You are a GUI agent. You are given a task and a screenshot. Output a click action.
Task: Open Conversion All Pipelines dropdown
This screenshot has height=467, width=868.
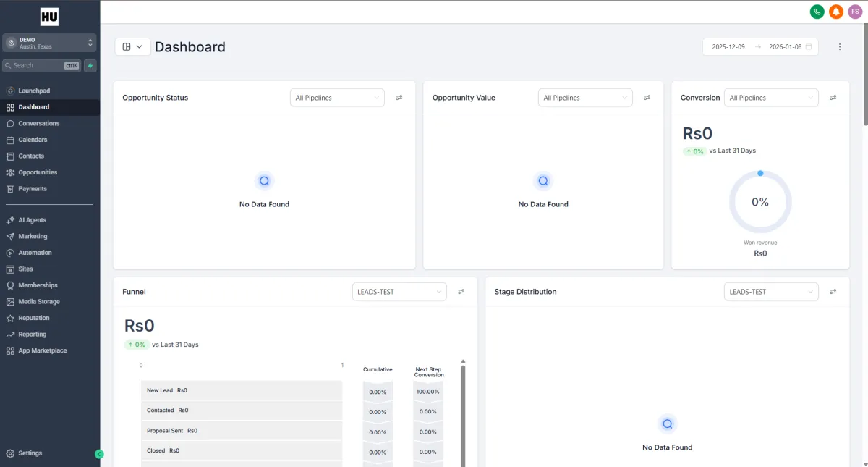click(x=771, y=98)
